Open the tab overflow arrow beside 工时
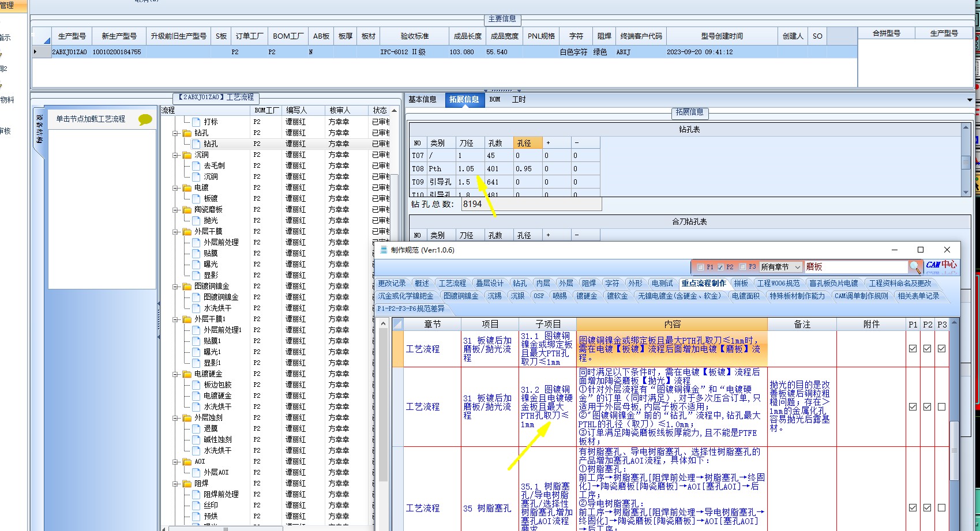 pyautogui.click(x=970, y=100)
